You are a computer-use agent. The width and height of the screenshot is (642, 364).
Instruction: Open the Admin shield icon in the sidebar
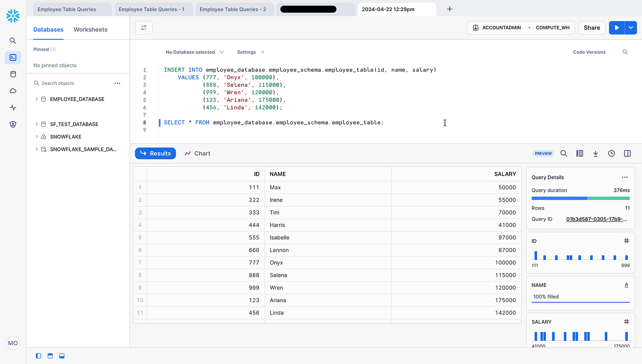click(13, 124)
